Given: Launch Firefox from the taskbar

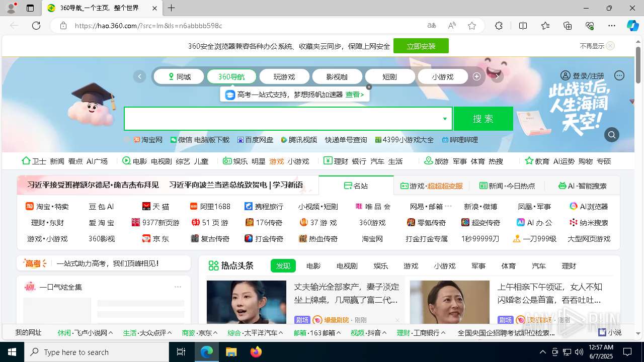Looking at the screenshot, I should click(256, 352).
